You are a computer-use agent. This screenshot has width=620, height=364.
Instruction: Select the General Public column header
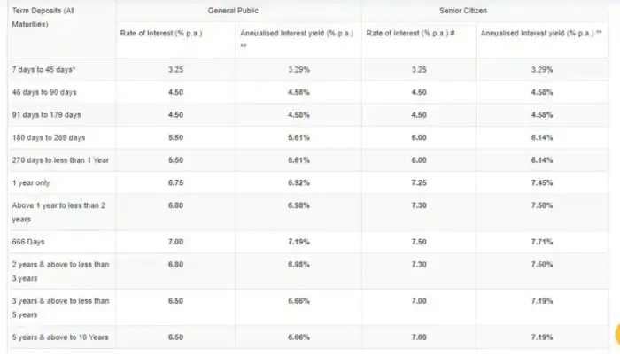pos(237,9)
